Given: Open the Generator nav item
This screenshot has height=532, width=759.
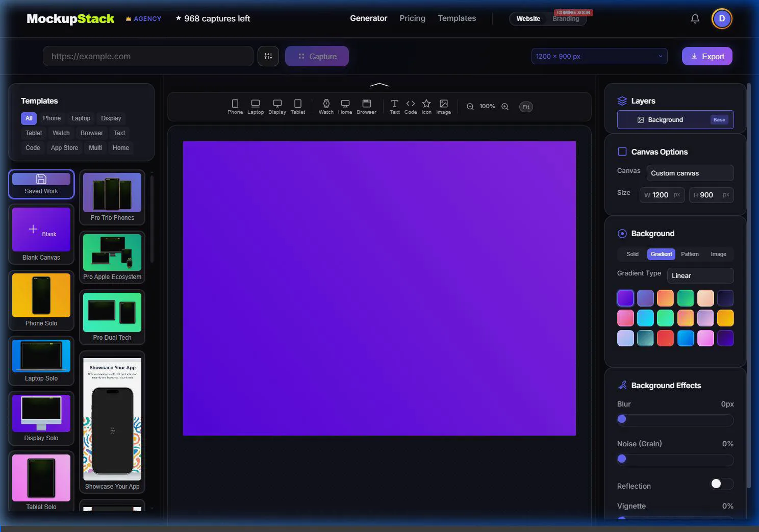Looking at the screenshot, I should tap(368, 18).
